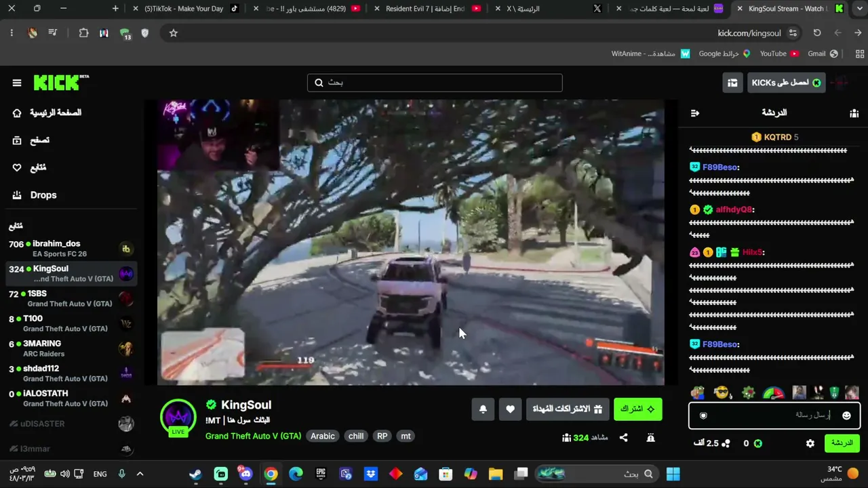868x488 pixels.
Task: Select the chill tag
Action: pos(356,436)
